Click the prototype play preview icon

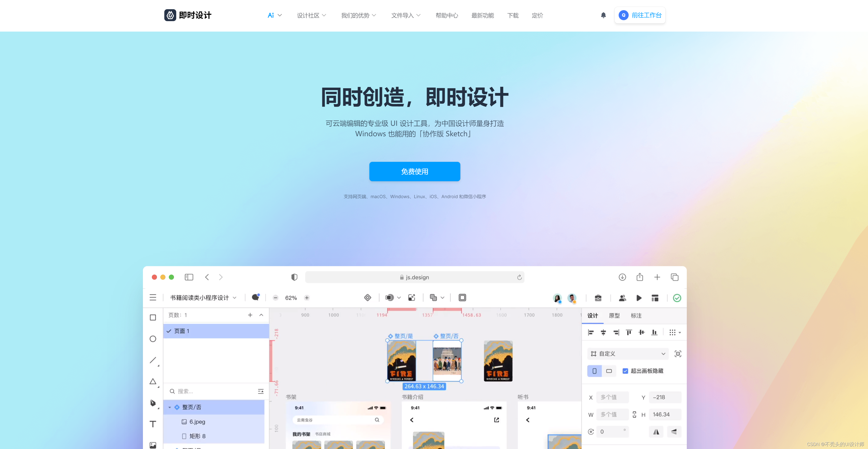pyautogui.click(x=639, y=298)
